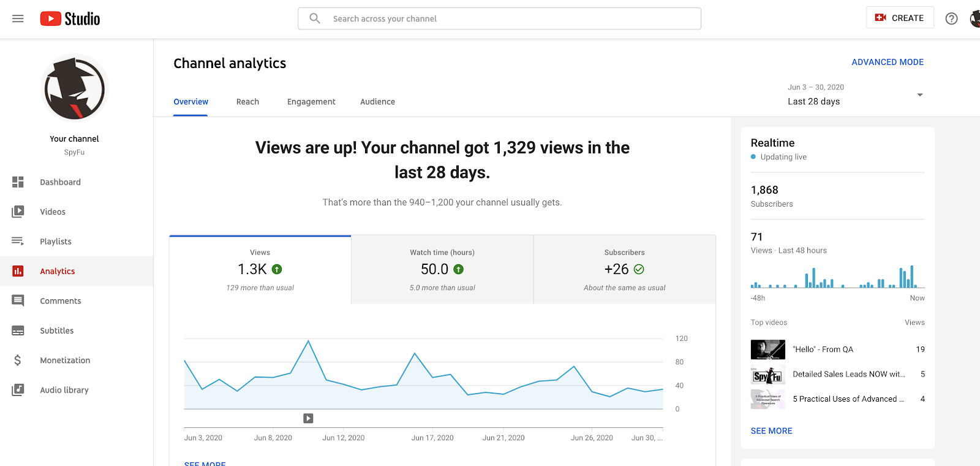
Task: Select the Subscribers metric card
Action: 625,270
